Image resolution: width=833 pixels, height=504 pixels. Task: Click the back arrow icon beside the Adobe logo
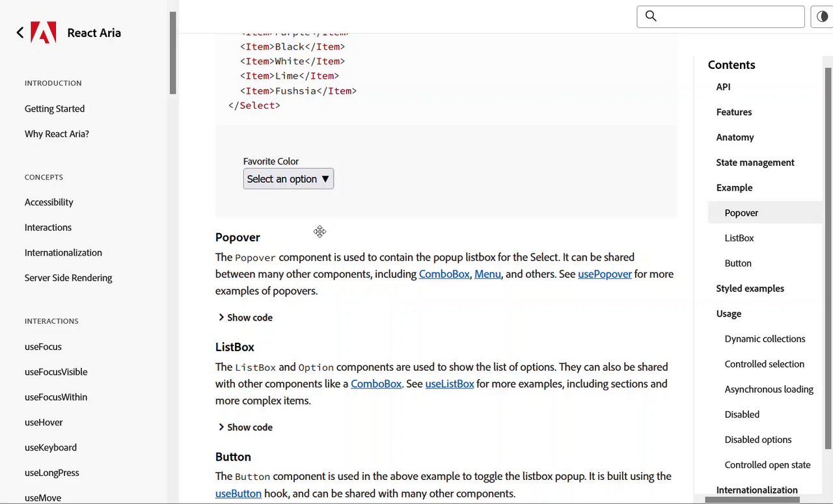20,33
